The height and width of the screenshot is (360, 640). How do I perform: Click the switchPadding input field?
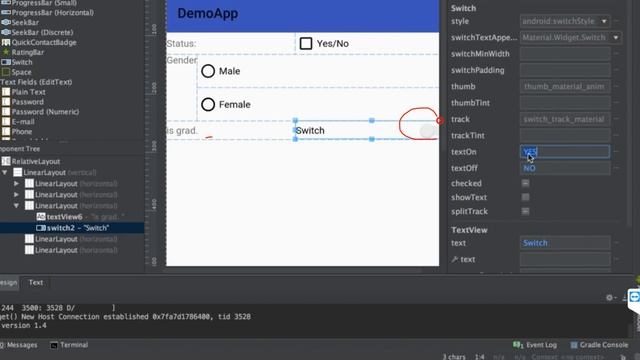tap(565, 70)
